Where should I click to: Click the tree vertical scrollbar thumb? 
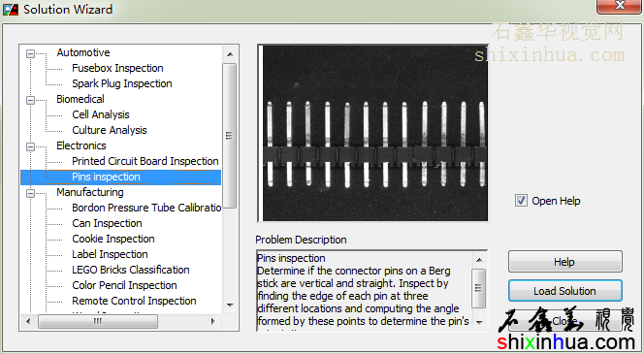coord(230,136)
